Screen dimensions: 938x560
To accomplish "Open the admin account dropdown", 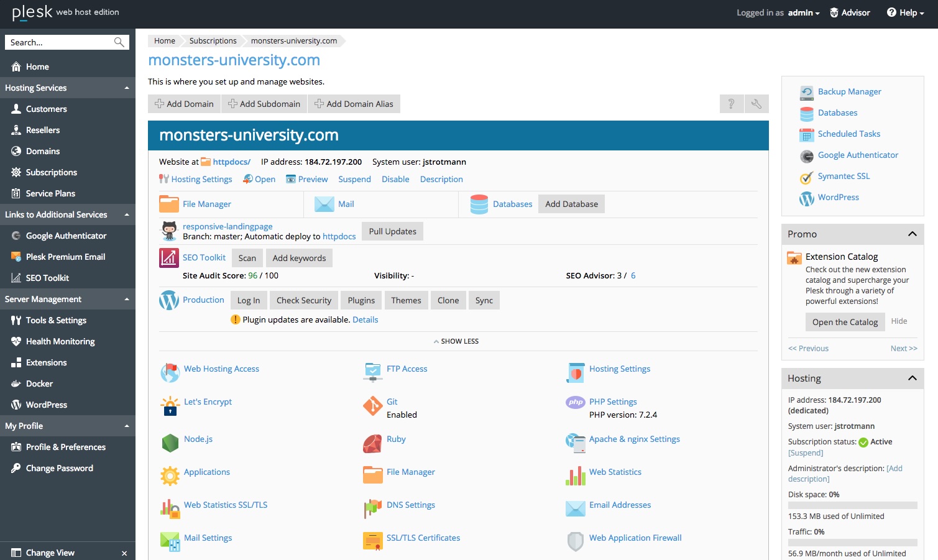I will 803,12.
